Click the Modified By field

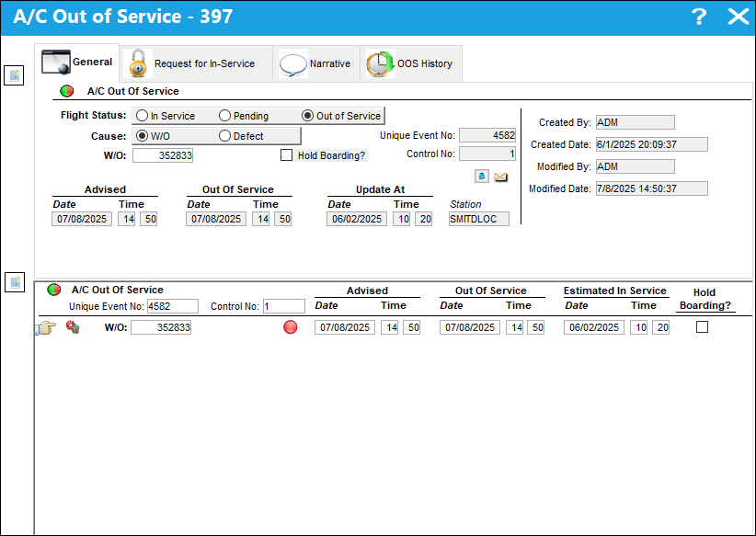pos(636,166)
